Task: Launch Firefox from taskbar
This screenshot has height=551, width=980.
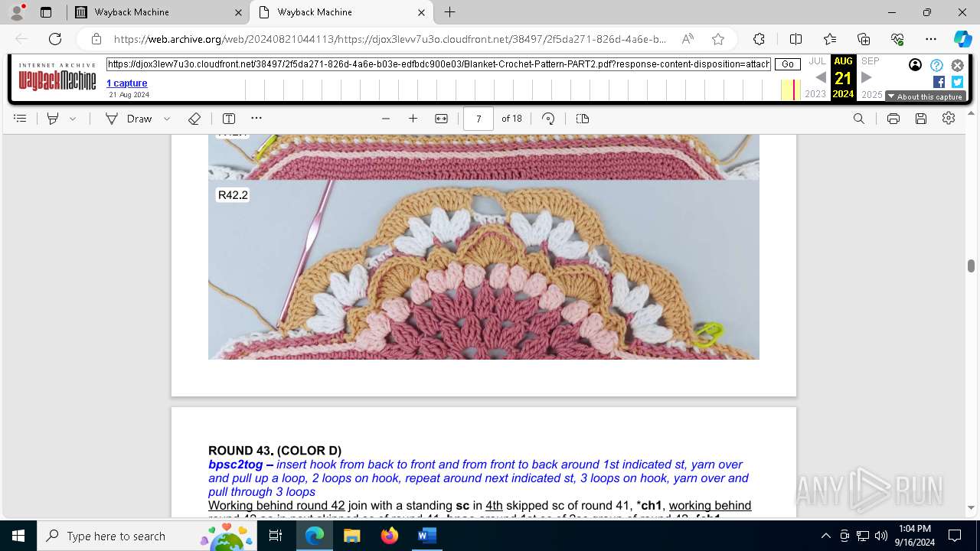Action: (x=389, y=536)
